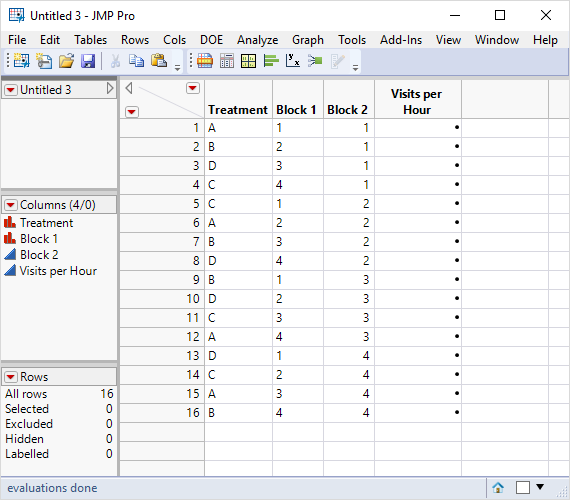Click the Copy toolbar icon
The width and height of the screenshot is (570, 500).
coord(137,61)
